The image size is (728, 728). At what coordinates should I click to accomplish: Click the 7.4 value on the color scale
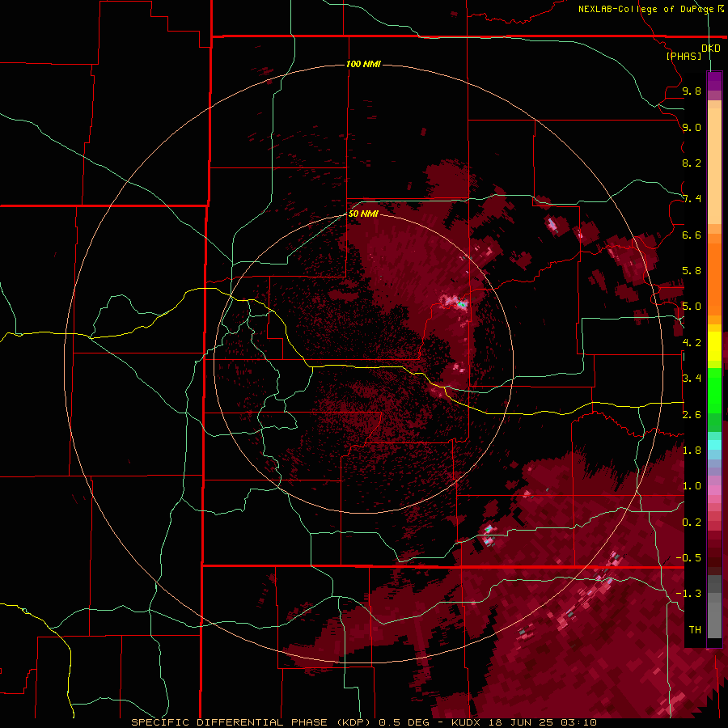click(x=692, y=199)
